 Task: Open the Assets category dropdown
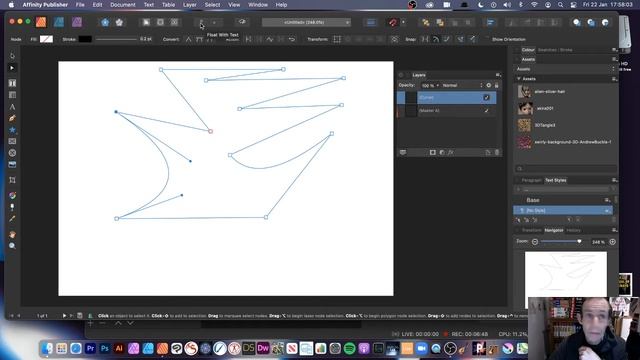pyautogui.click(x=565, y=69)
